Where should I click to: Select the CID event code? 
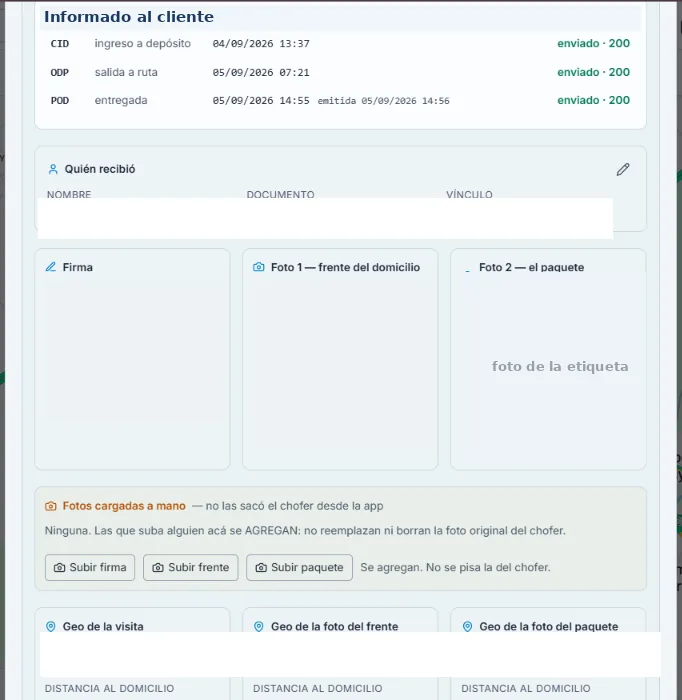click(60, 44)
